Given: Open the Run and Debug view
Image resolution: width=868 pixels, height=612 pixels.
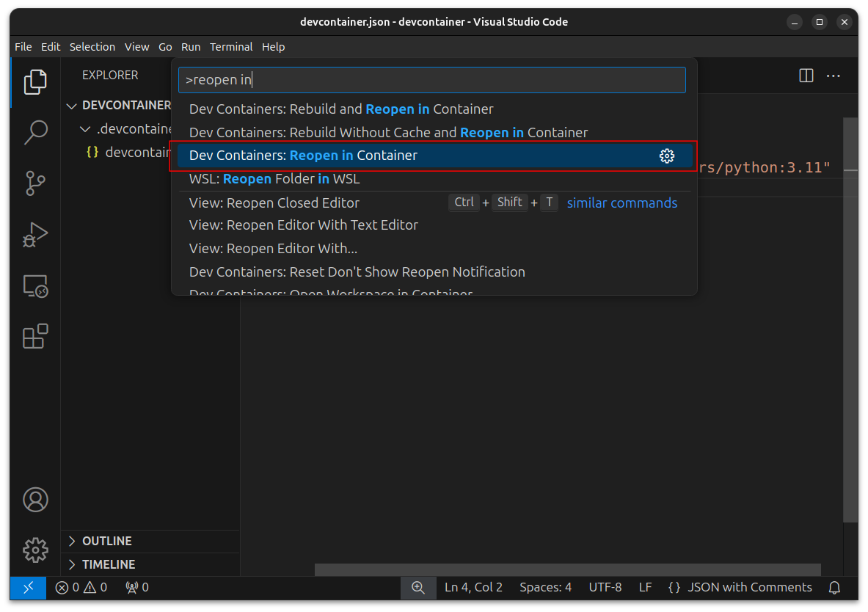Looking at the screenshot, I should point(35,235).
